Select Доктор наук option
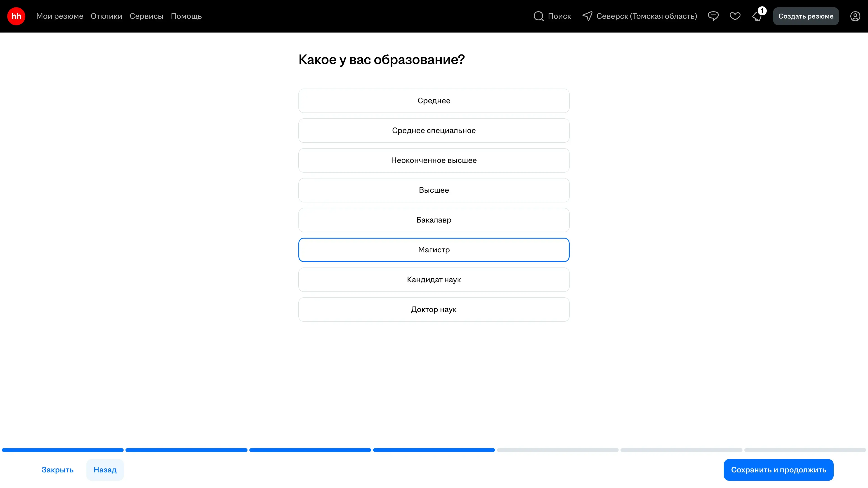Viewport: 868px width, 488px height. (x=434, y=309)
